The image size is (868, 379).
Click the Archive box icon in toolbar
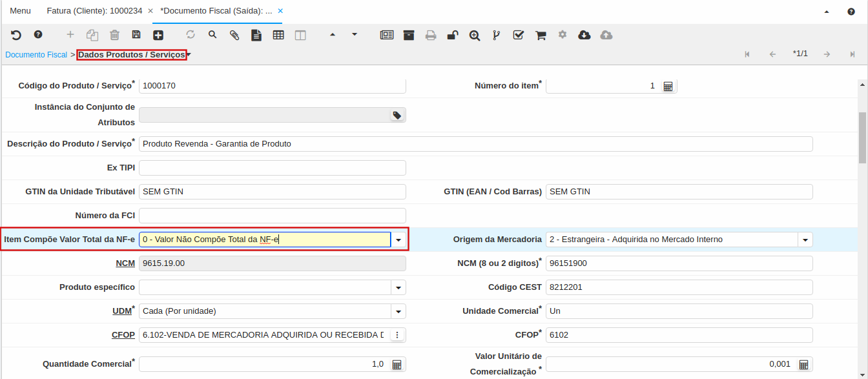click(x=409, y=36)
